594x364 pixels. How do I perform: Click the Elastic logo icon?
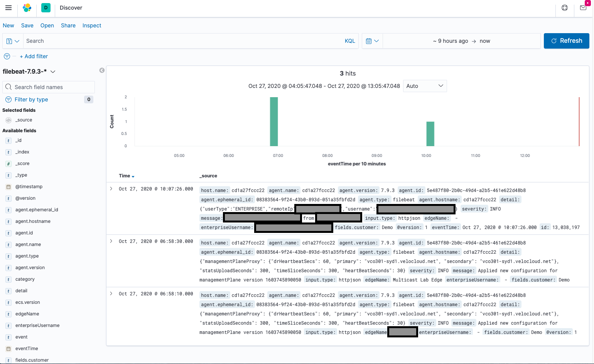(27, 8)
